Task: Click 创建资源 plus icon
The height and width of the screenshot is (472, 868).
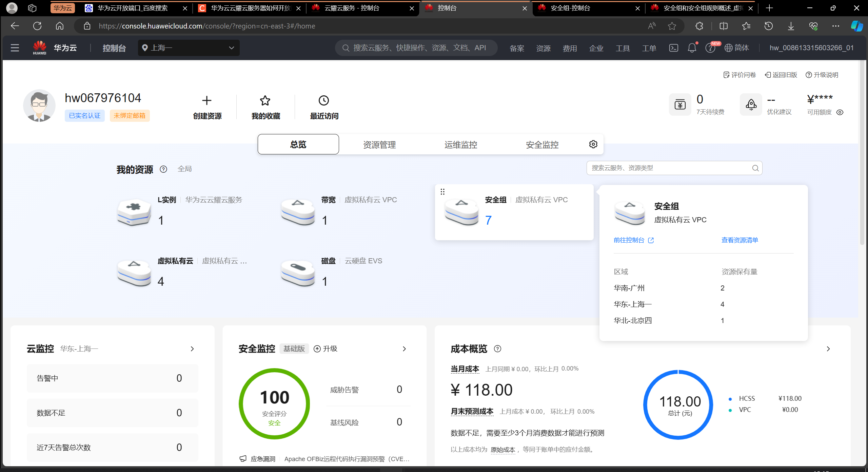Action: (207, 100)
